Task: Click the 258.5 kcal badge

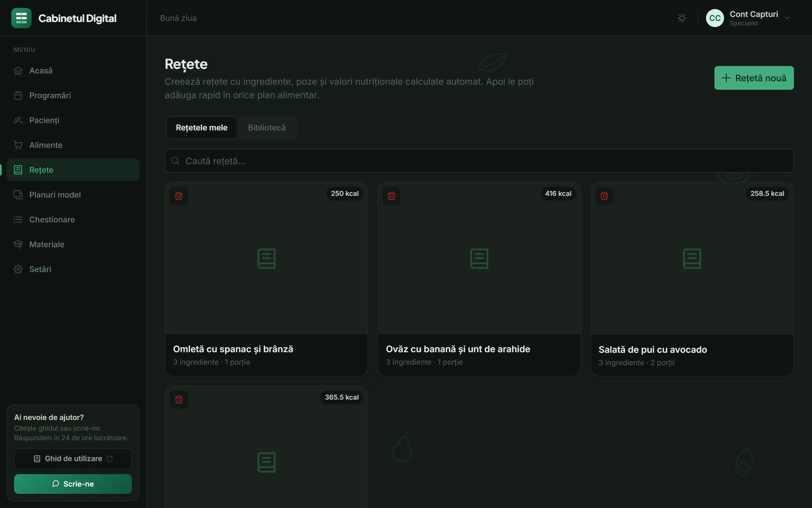Action: point(767,194)
